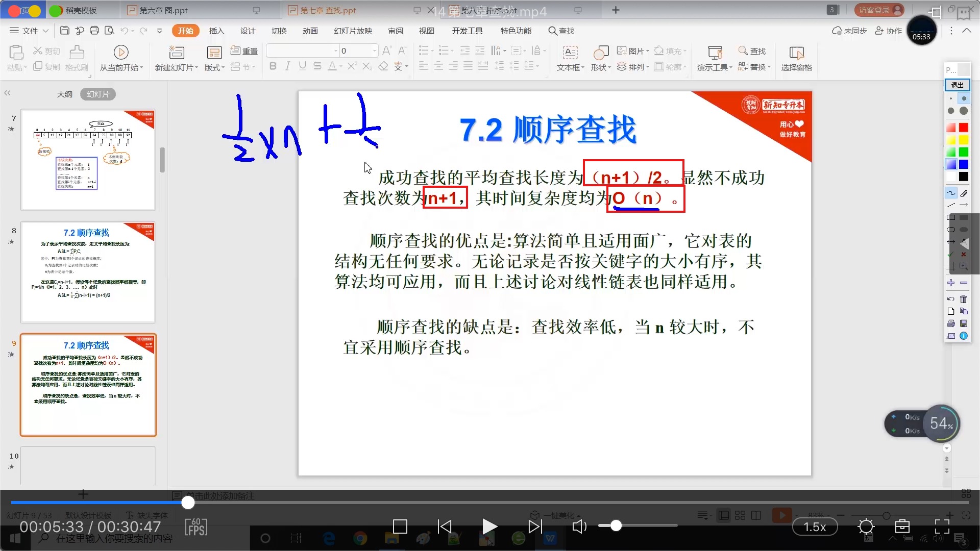Click the video progress slider handle
Viewport: 980px width, 551px height.
188,503
